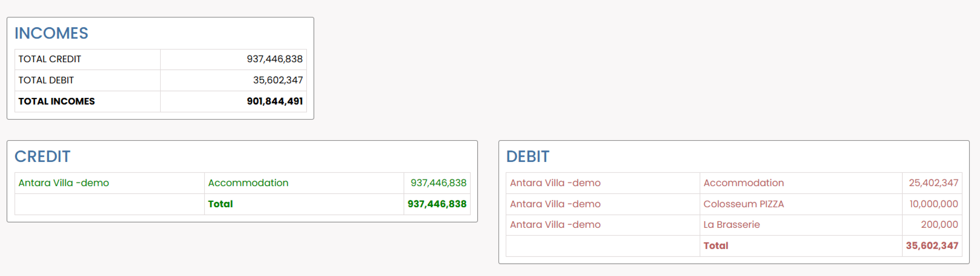
Task: Open Antara Villa -demo in Credit table
Action: 64,183
